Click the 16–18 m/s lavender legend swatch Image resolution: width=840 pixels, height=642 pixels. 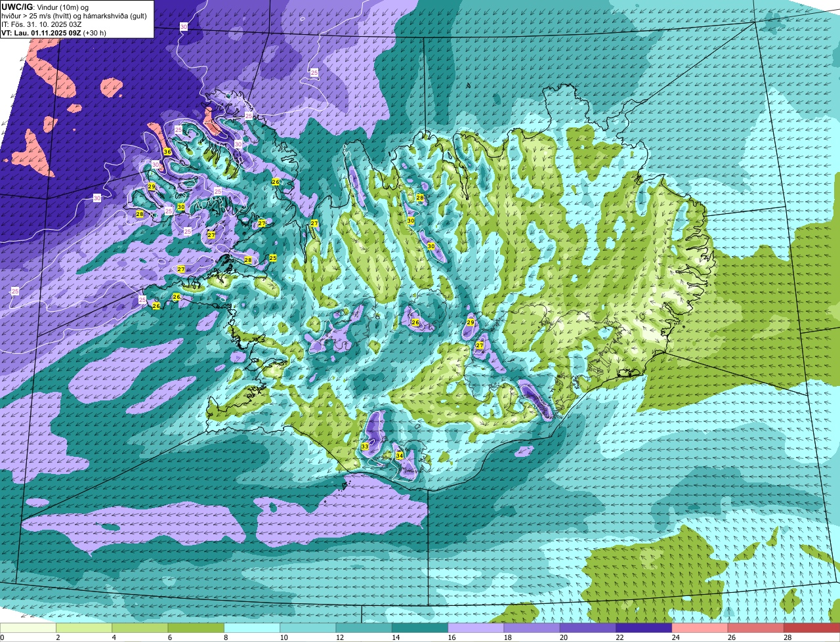(x=476, y=628)
